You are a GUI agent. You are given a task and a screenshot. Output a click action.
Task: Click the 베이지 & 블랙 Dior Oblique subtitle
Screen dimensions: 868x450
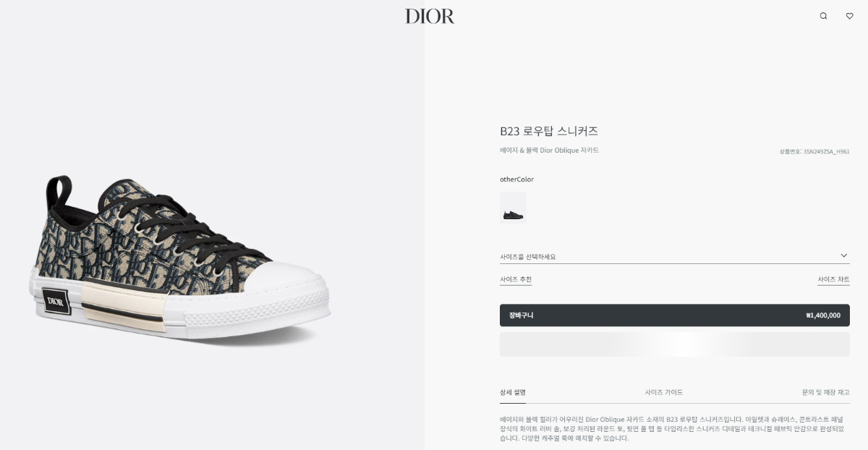(x=549, y=150)
